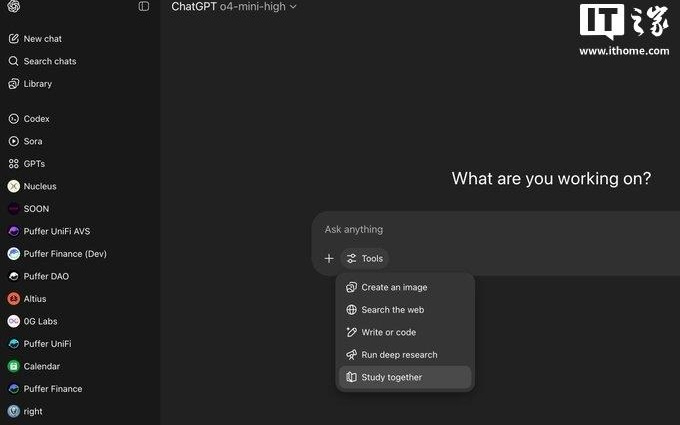Click the Search chats magnifier icon
This screenshot has width=680, height=425.
point(13,61)
